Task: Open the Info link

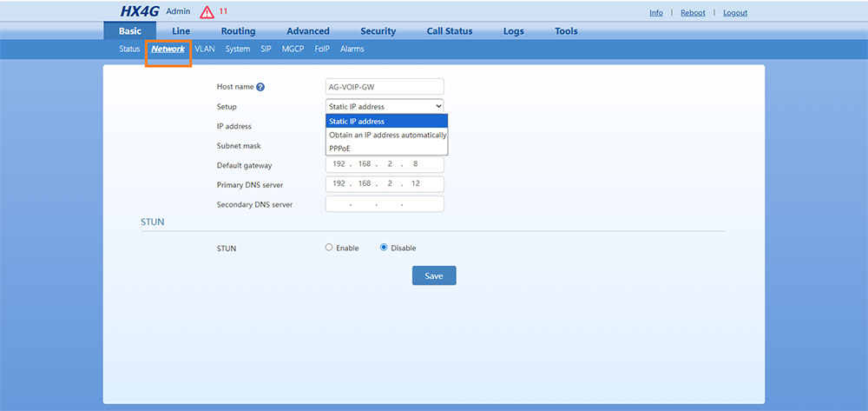Action: click(655, 13)
